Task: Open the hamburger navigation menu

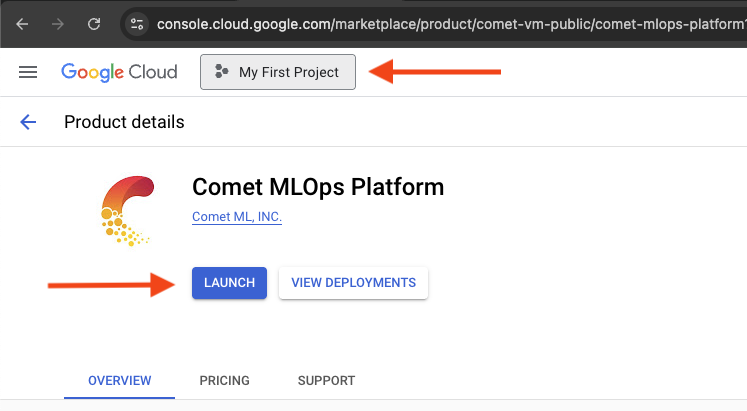Action: pos(28,72)
